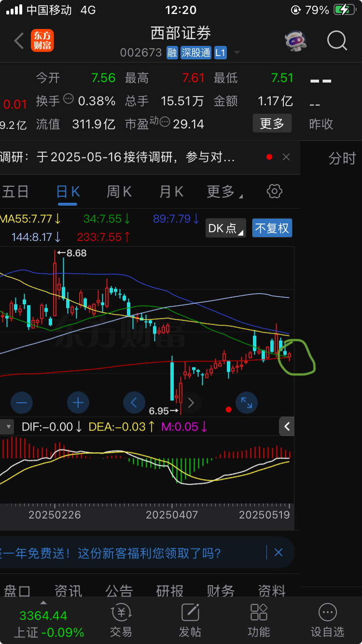Collapse side panel with the chevron button
Viewport: 362px width, 644px height.
pos(287,426)
